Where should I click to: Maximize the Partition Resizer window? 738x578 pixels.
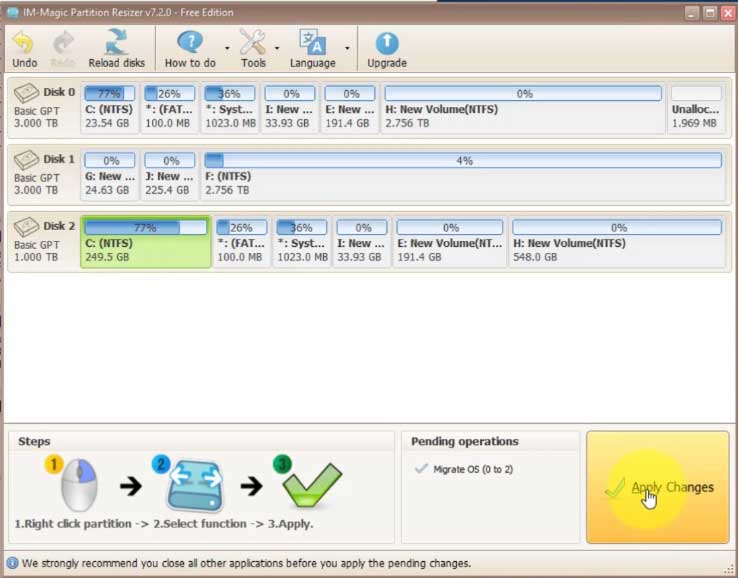coord(710,13)
